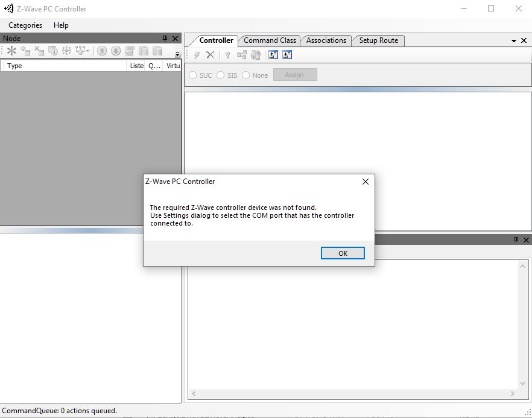Click the key icon in Controller toolbar
The width and height of the screenshot is (532, 418).
(227, 55)
